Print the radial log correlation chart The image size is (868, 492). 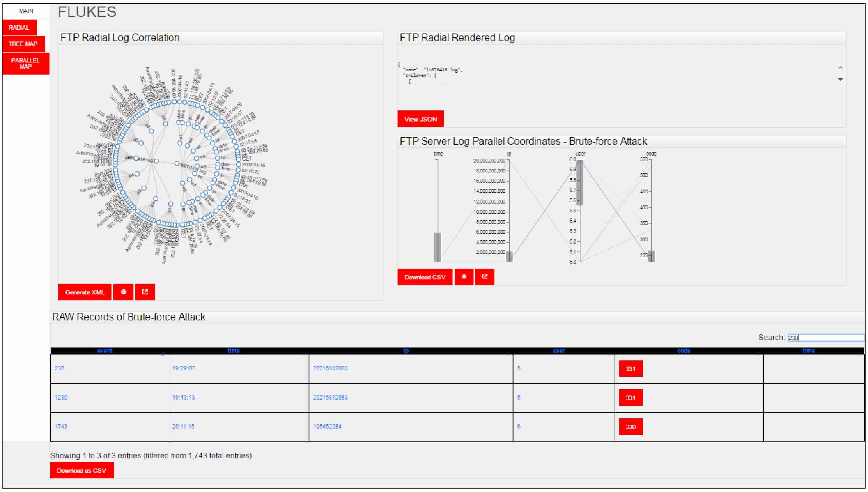123,292
